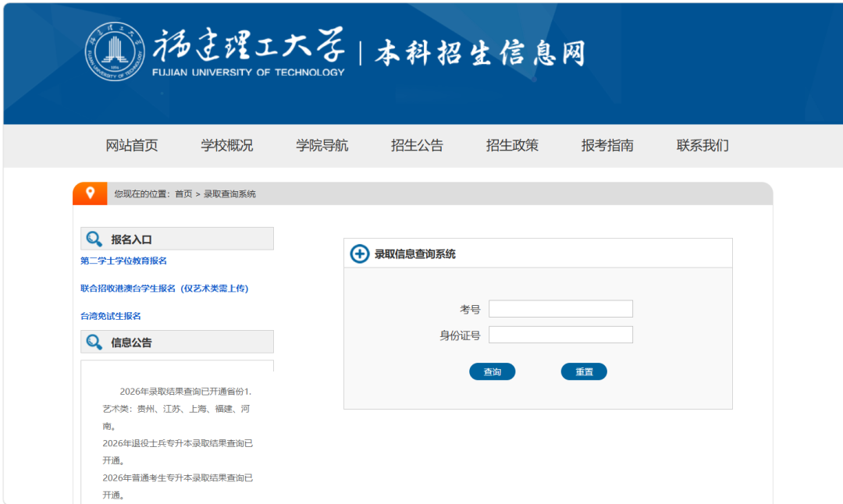
Task: Click the magnifier icon beside 信息公告
Action: click(94, 342)
